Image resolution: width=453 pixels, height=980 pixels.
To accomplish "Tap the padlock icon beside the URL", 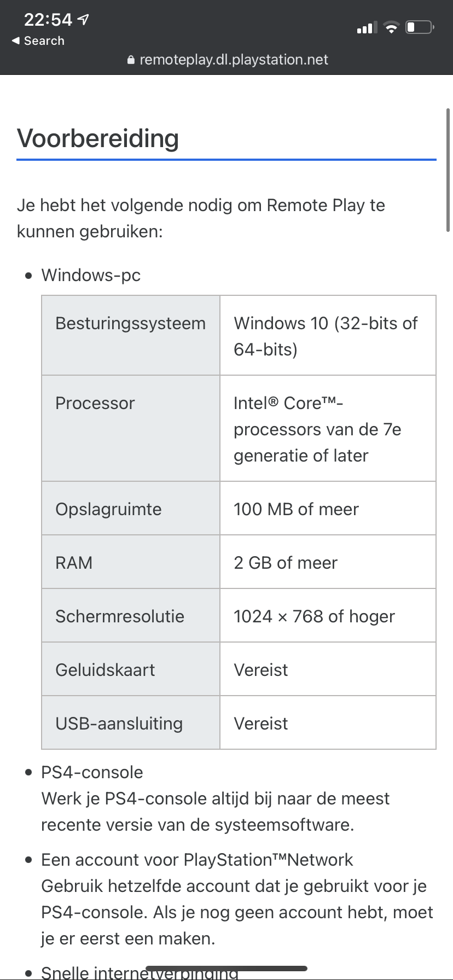I will click(x=131, y=60).
